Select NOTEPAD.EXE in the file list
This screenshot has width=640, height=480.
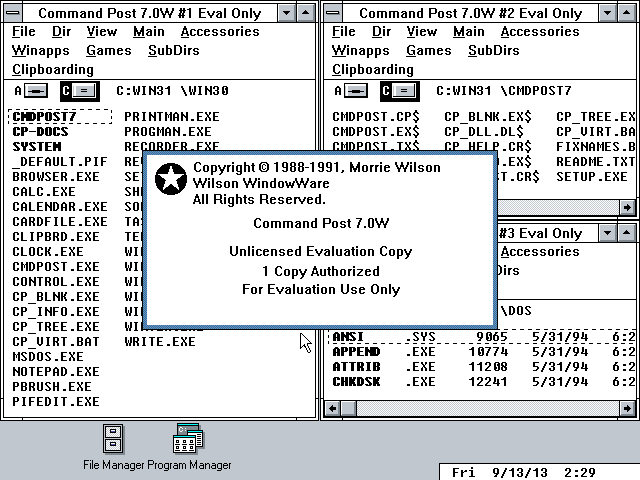click(56, 372)
